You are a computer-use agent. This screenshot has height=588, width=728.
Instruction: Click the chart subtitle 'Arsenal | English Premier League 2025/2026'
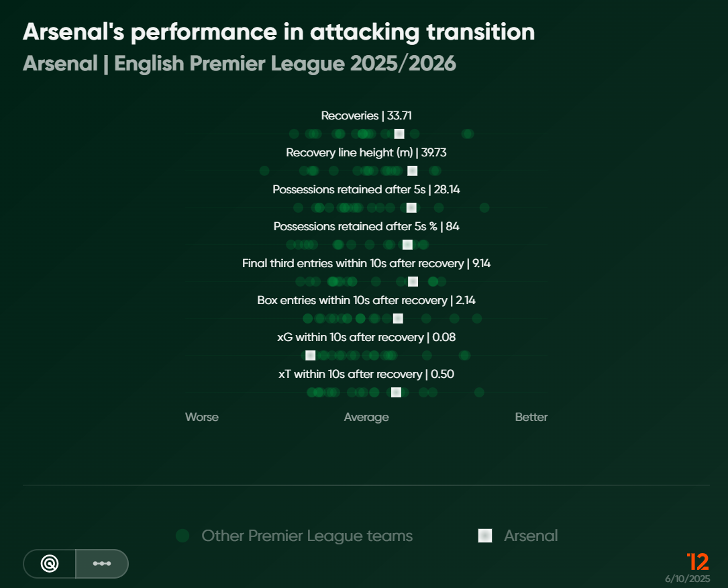coord(240,64)
